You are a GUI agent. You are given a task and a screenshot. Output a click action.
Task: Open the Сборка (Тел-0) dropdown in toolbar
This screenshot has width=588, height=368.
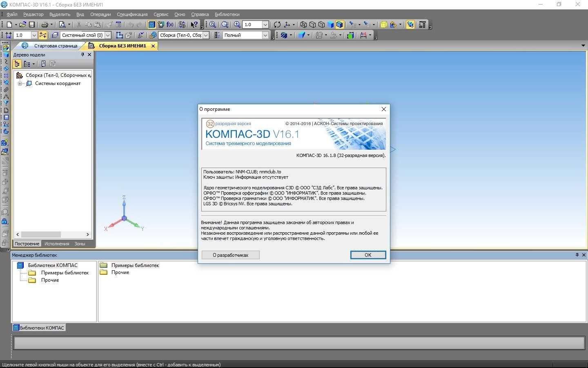[x=206, y=35]
